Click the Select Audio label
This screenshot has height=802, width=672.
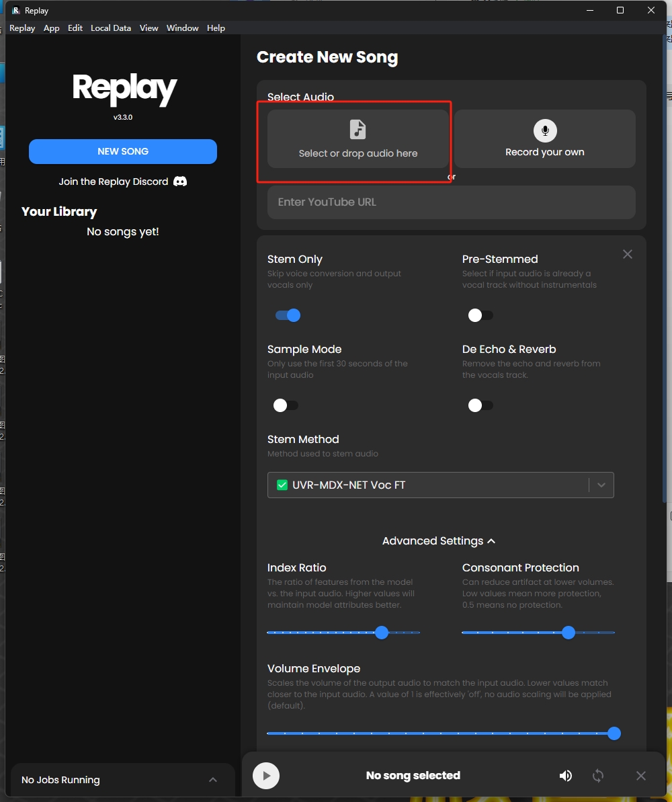(x=300, y=97)
